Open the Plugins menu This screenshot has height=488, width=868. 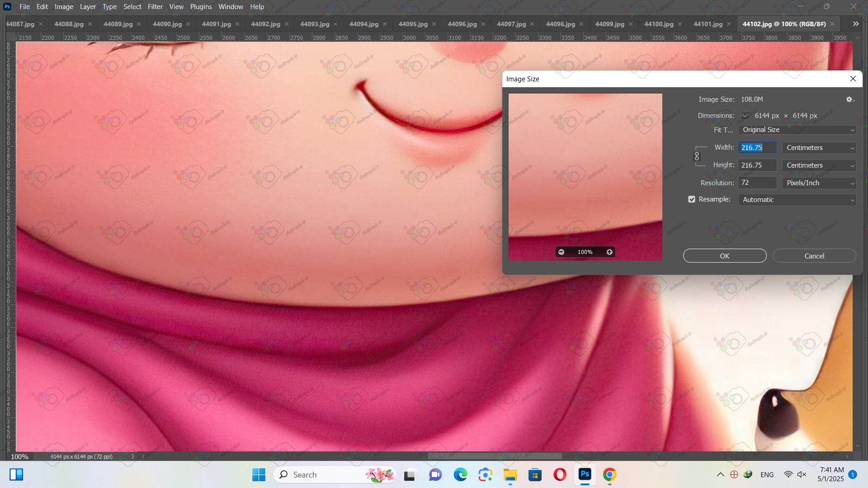(201, 7)
